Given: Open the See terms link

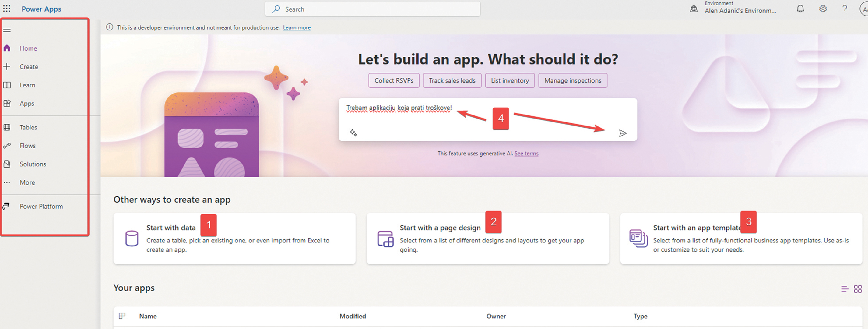Looking at the screenshot, I should 526,153.
